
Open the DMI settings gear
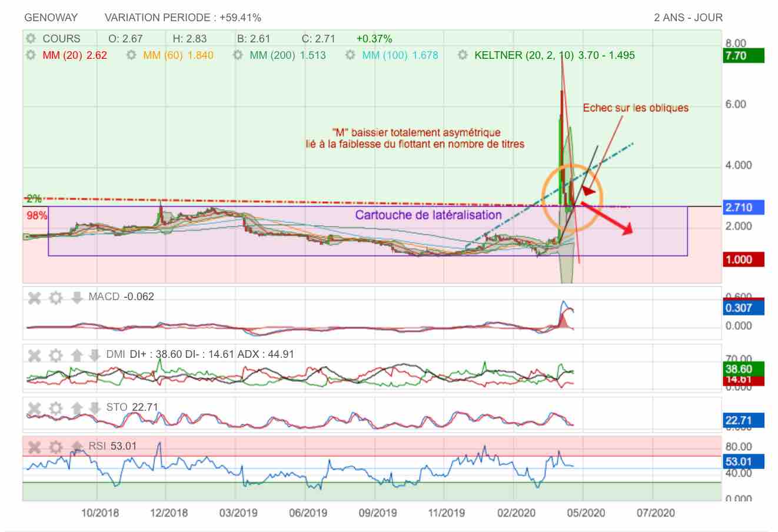[55, 355]
